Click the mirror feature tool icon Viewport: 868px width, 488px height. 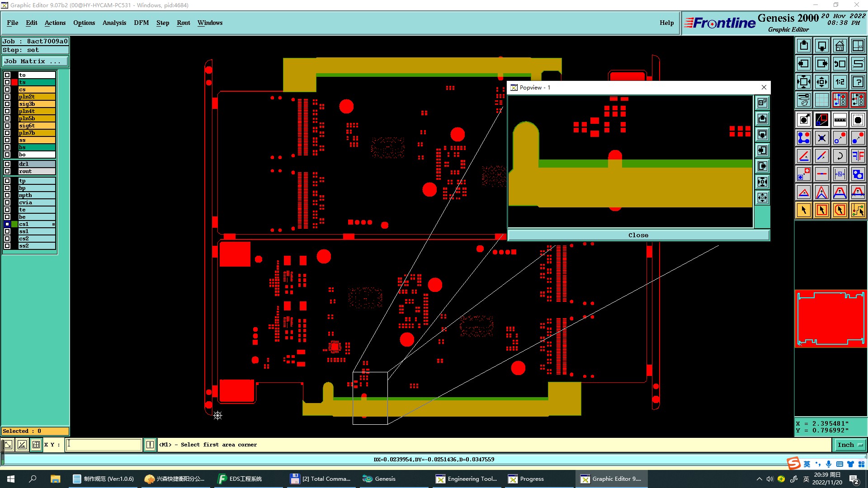tap(858, 156)
